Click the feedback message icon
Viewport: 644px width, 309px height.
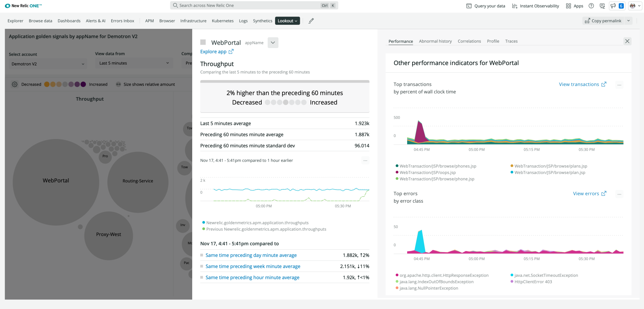tap(602, 6)
